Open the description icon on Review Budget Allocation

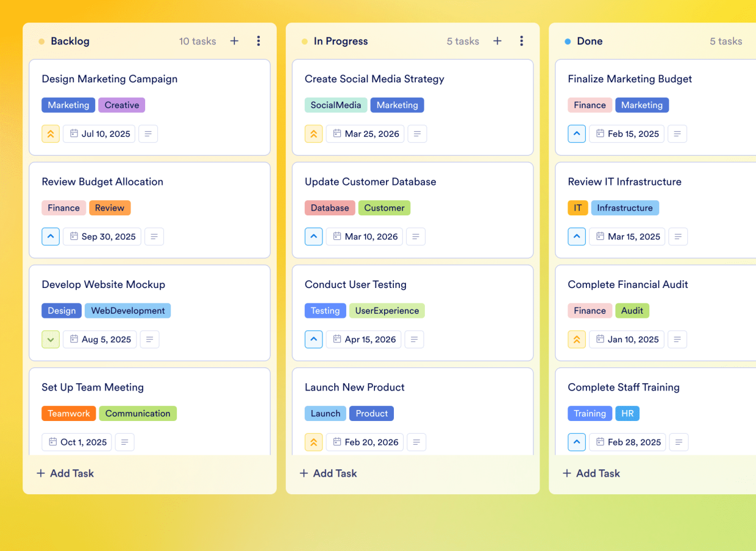pos(154,236)
